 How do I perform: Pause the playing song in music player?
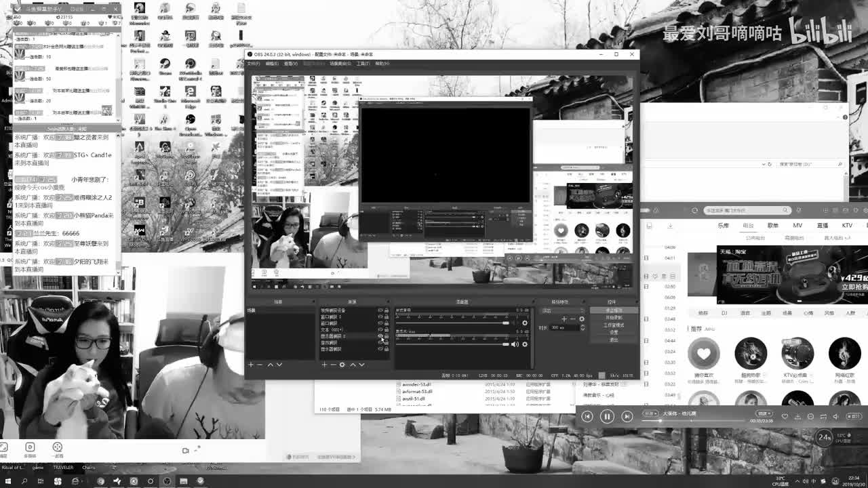(607, 416)
